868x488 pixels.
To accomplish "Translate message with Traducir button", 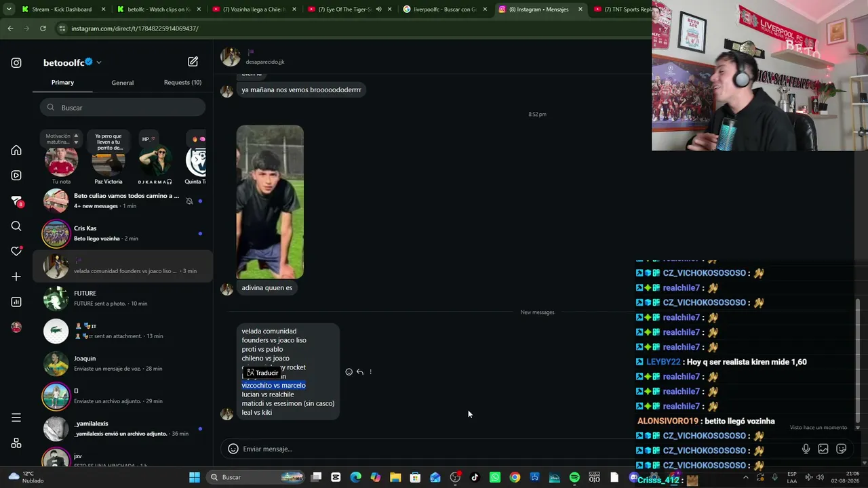I will 262,373.
